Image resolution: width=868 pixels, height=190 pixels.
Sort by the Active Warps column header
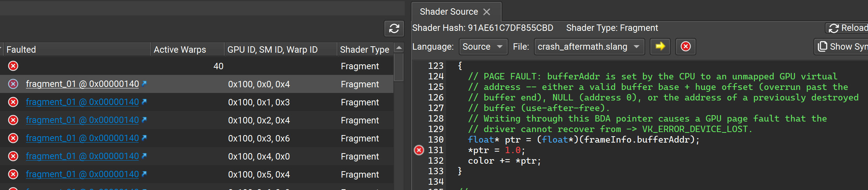pos(180,50)
